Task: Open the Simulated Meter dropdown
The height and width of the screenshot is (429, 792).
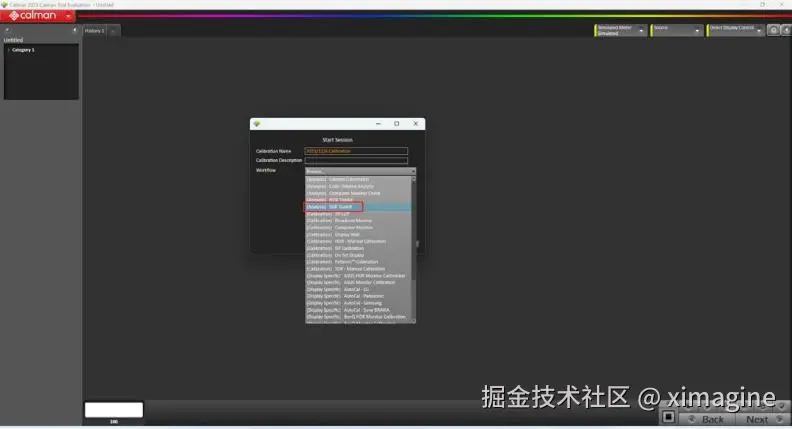Action: 621,31
